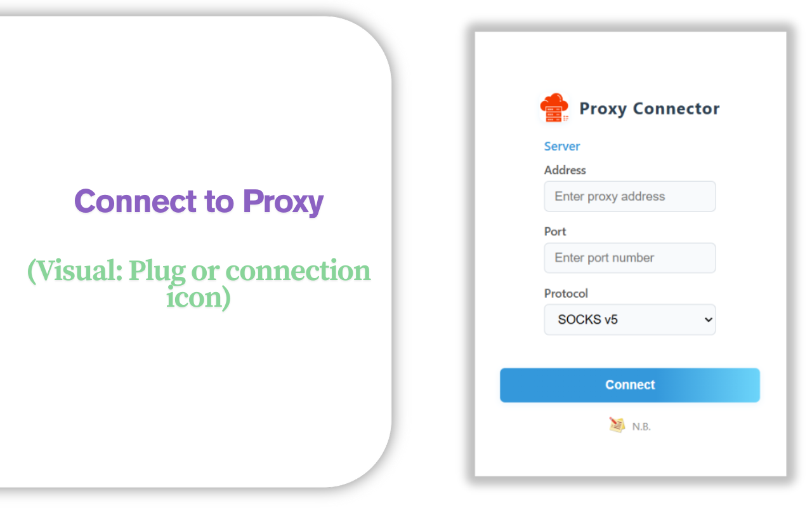Focus the Enter port number field

click(x=629, y=258)
